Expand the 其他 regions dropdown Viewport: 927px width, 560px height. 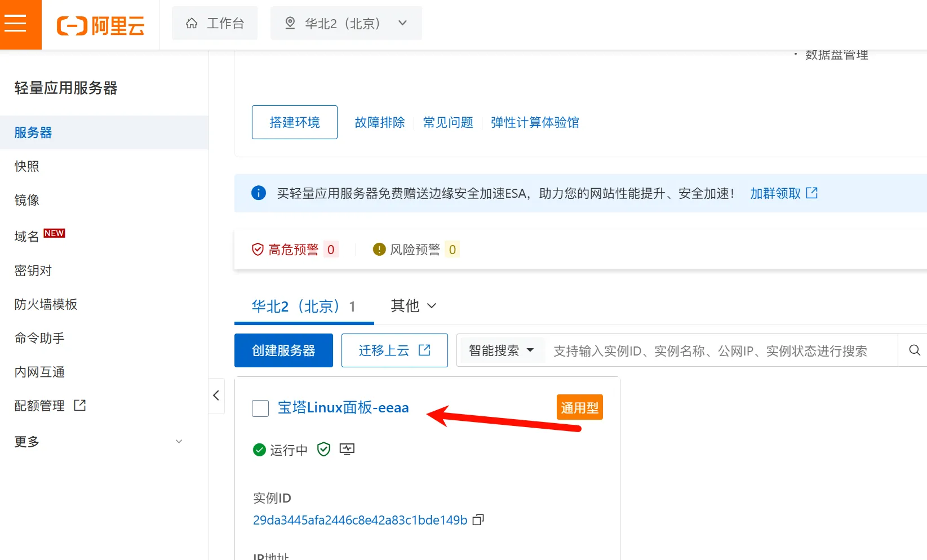coord(414,306)
